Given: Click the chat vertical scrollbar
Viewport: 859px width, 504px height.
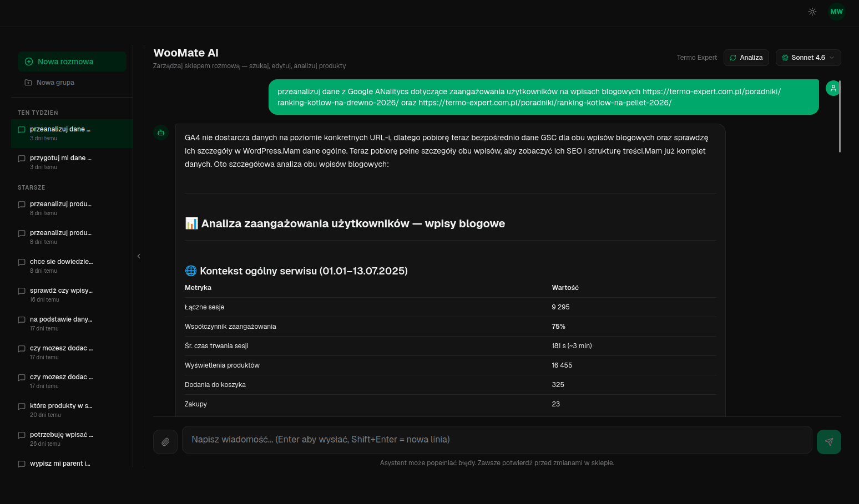Looking at the screenshot, I should coord(840,116).
